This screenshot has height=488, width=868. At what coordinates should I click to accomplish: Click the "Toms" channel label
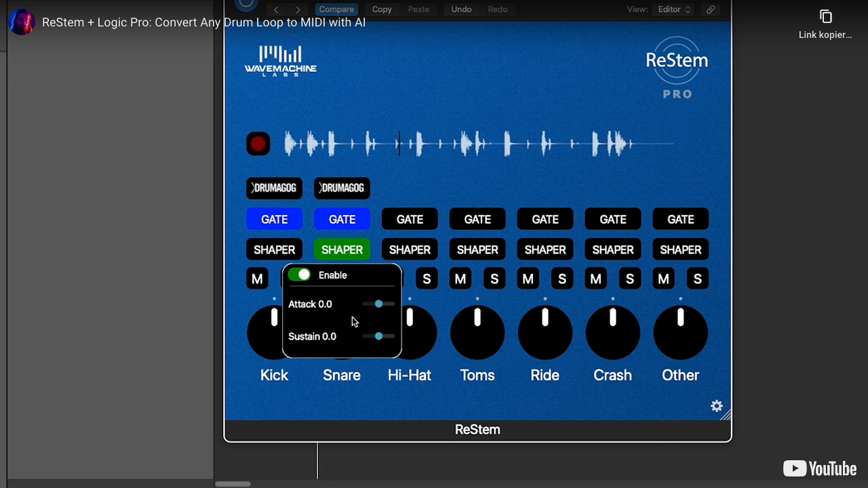(x=477, y=375)
